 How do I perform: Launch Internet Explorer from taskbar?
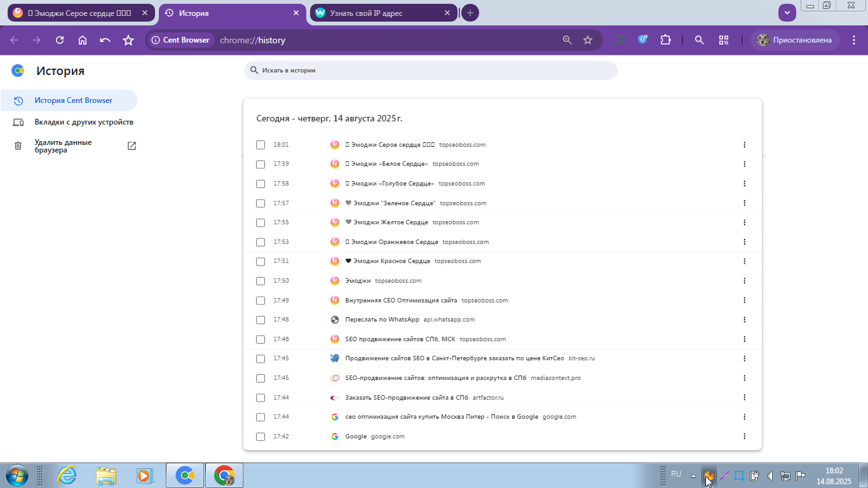point(67,475)
